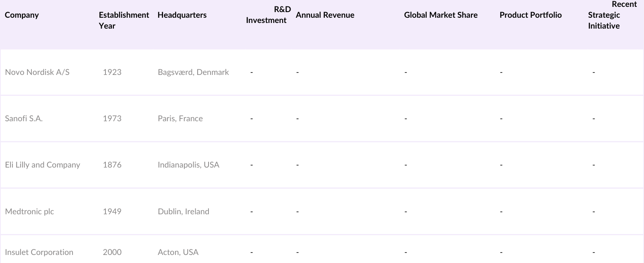This screenshot has width=644, height=263.
Task: Click Medtronic's R&D Investment cell
Action: 252,211
